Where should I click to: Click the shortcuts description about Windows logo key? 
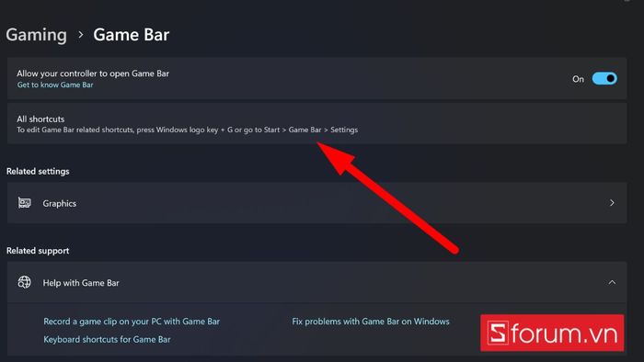(x=188, y=130)
